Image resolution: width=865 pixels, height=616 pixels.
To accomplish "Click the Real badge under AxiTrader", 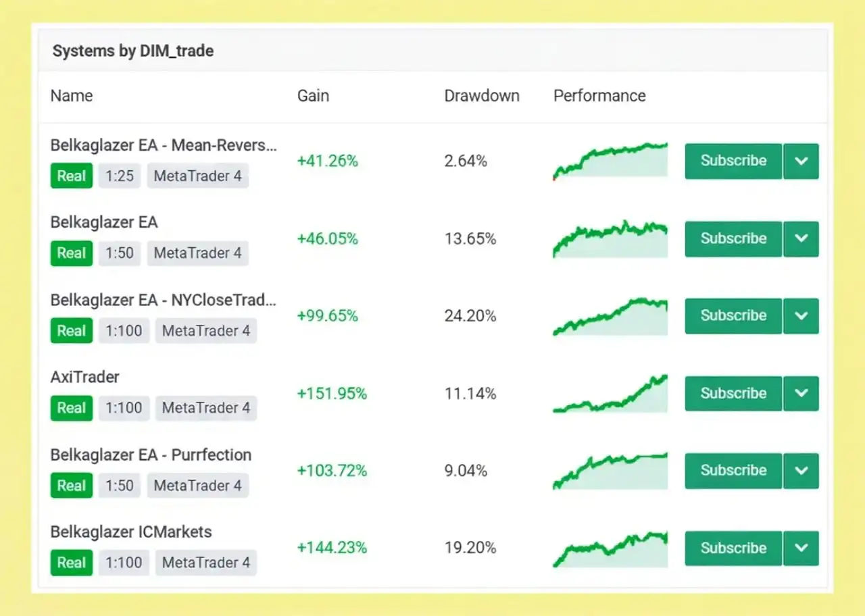I will [x=71, y=408].
